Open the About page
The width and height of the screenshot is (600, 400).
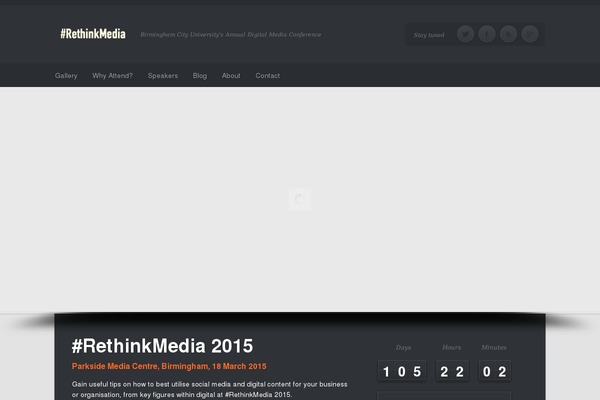[x=231, y=76]
